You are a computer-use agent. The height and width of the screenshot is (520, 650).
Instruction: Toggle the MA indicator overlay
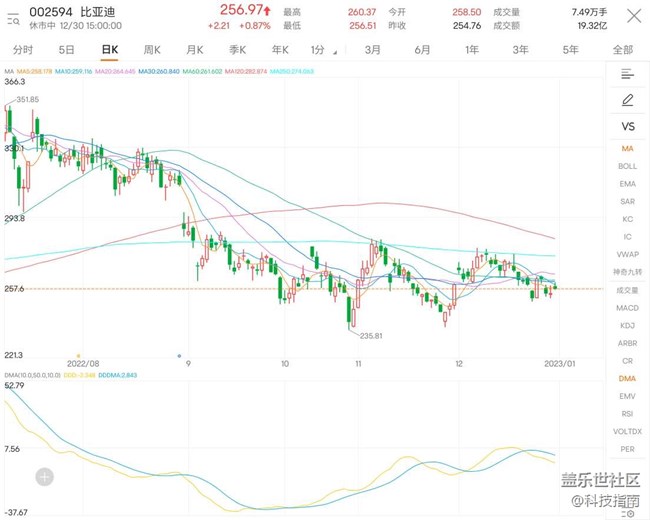(x=627, y=149)
